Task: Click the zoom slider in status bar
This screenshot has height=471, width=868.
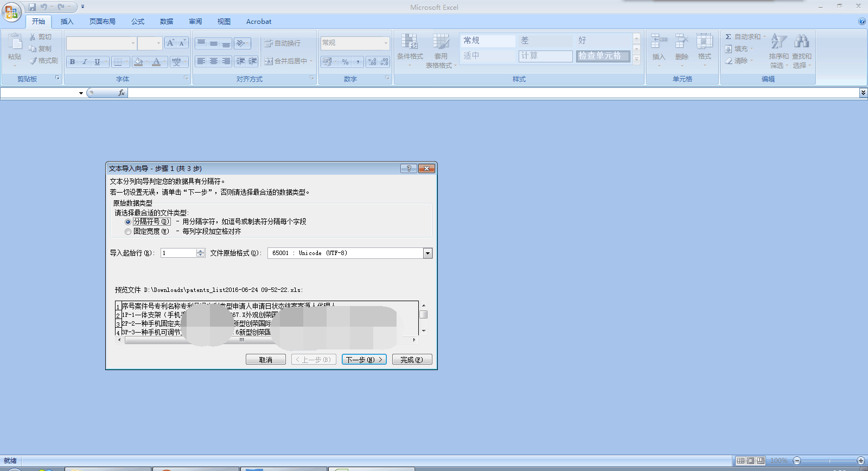Action: click(x=829, y=461)
